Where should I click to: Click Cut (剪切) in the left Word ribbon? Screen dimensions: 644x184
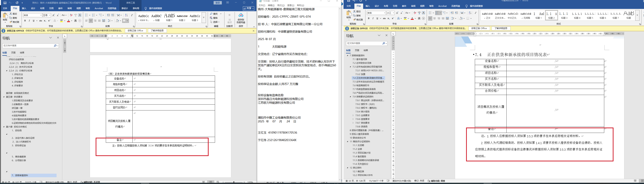13,14
